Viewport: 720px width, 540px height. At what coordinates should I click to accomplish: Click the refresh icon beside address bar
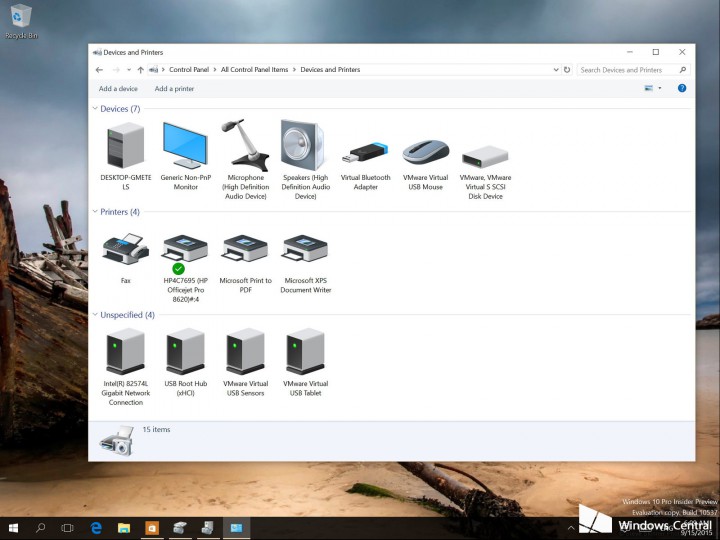[567, 70]
